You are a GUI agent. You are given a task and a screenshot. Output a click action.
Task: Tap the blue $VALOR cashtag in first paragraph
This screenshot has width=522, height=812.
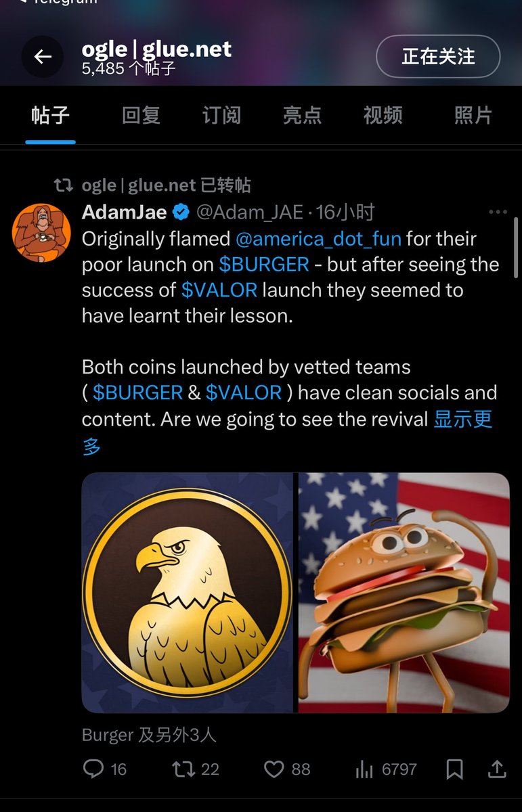tap(219, 290)
